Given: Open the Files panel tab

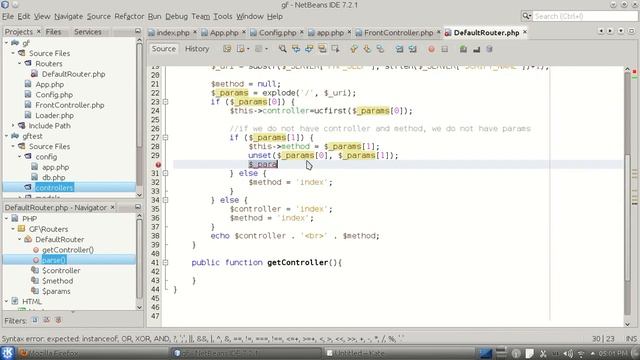Looking at the screenshot, I should point(53,31).
